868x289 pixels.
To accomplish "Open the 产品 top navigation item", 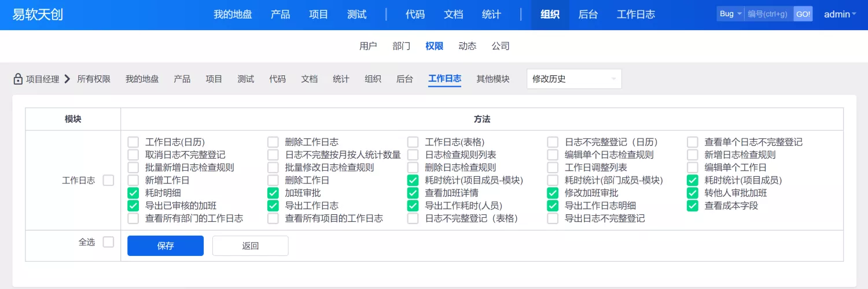I will pos(280,14).
